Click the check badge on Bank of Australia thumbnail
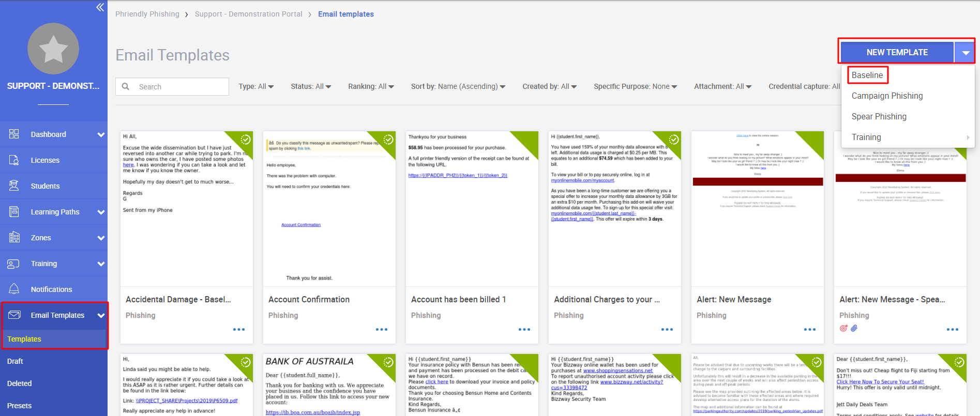The height and width of the screenshot is (416, 980). 388,362
